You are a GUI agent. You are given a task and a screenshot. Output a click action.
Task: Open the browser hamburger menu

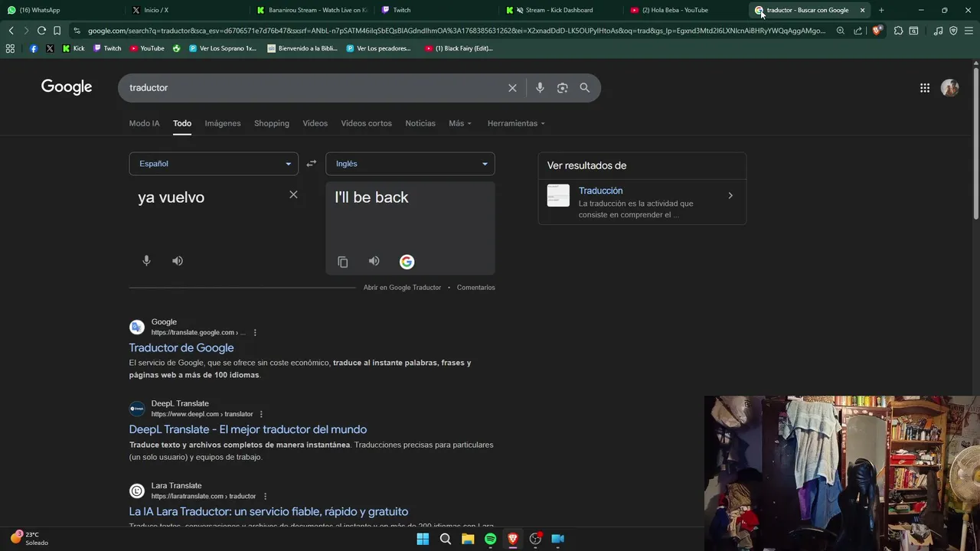click(x=969, y=31)
